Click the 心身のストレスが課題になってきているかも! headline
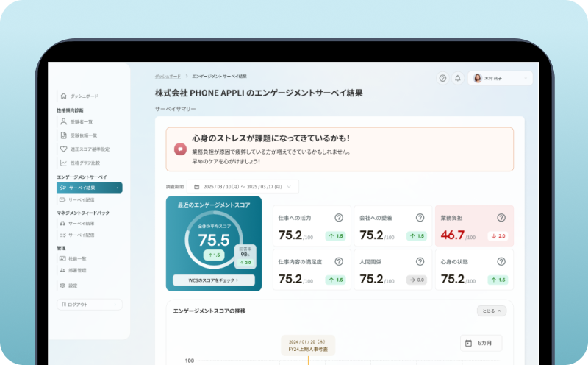 pyautogui.click(x=270, y=138)
